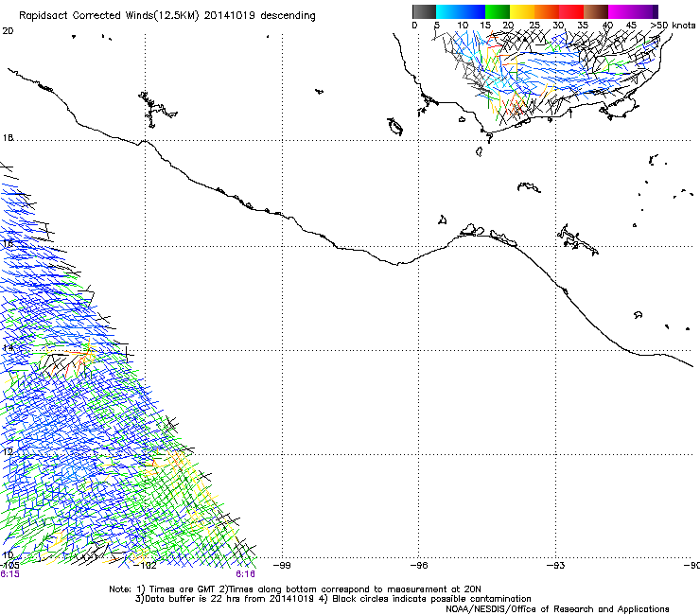Click the purple '6:16' swath time label

246,574
